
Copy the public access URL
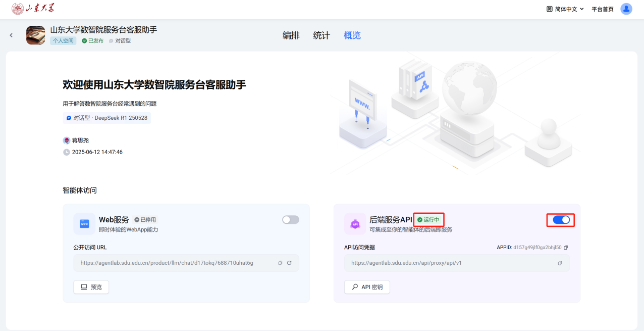point(280,263)
